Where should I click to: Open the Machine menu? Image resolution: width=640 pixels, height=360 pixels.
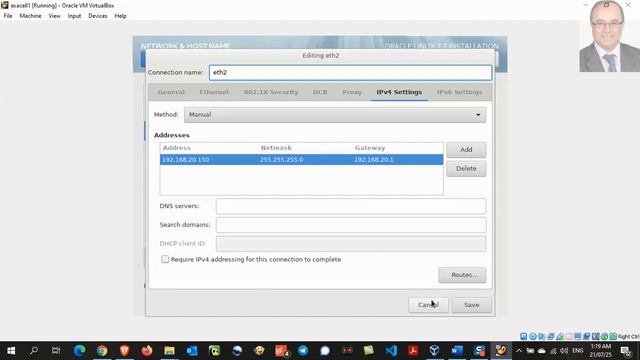[x=30, y=16]
